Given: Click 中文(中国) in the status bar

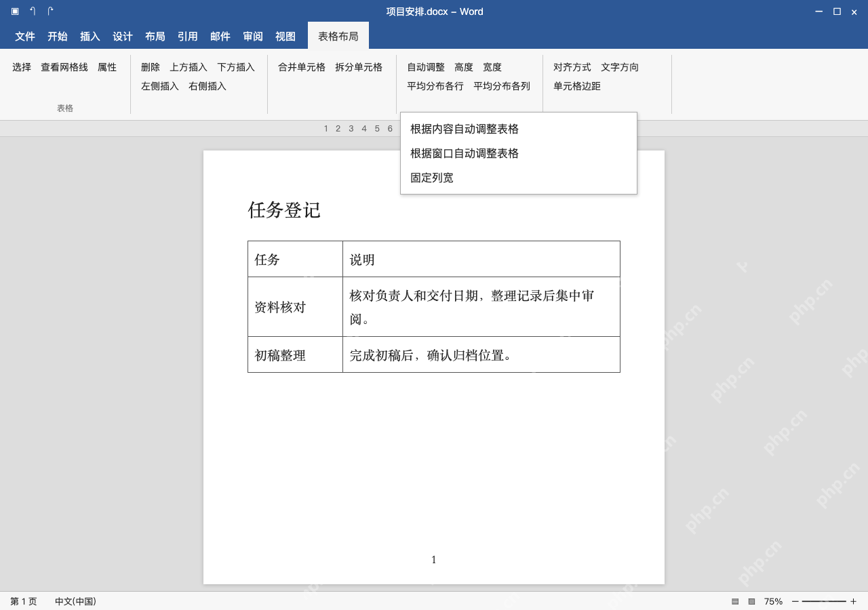Looking at the screenshot, I should tap(75, 601).
